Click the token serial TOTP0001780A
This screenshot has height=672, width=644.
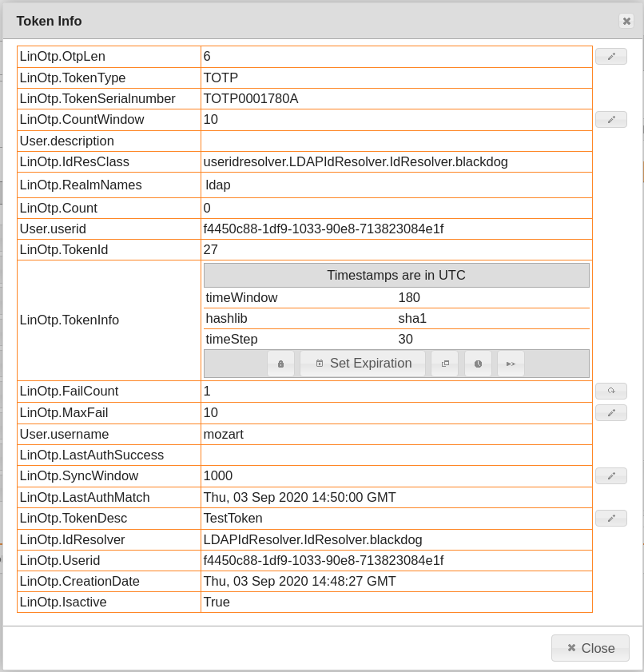pos(251,99)
